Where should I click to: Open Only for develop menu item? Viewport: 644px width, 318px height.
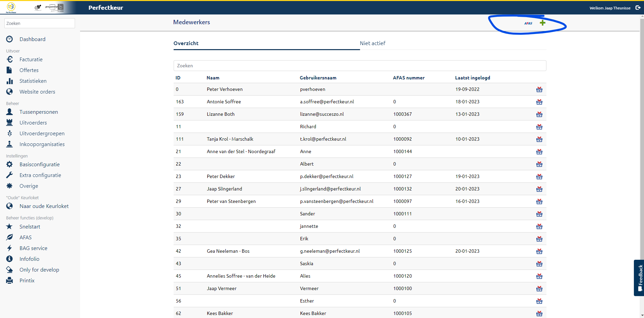pyautogui.click(x=39, y=270)
